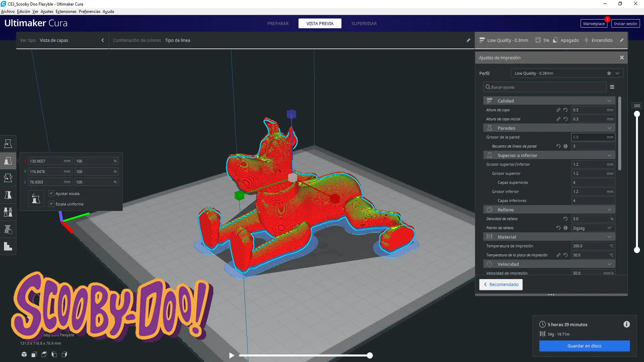Click the bottom left toolbar plugin icon
Viewport: 644px width, 362px height.
[8, 246]
